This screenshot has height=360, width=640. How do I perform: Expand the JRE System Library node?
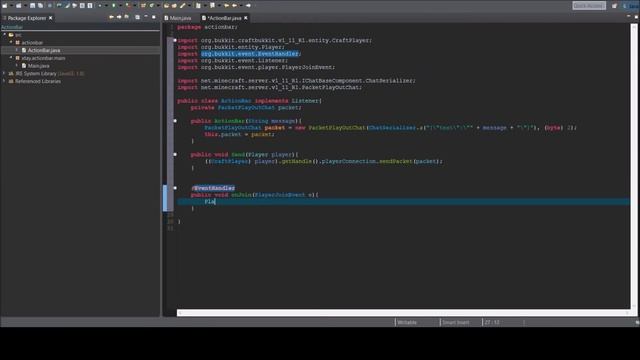point(4,73)
